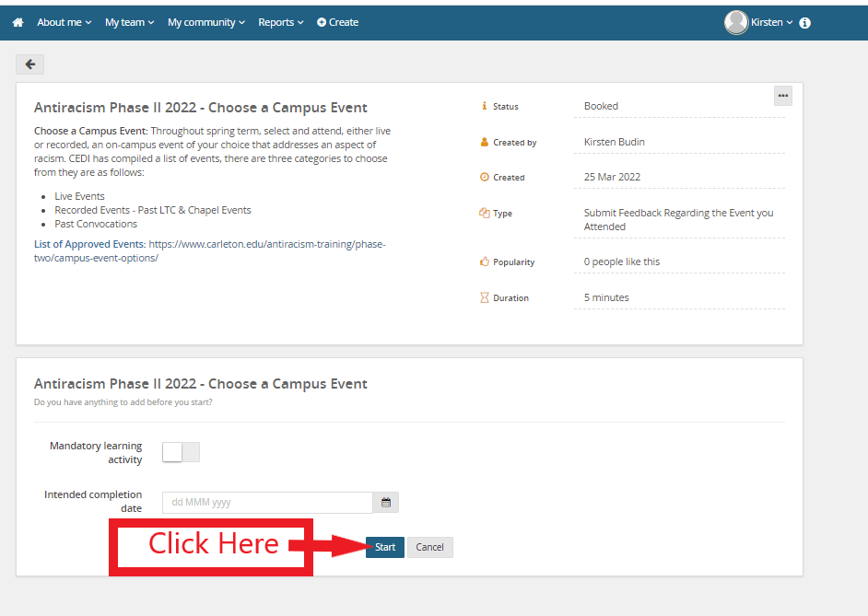Click the top Antiracism Phase II heading

tap(200, 108)
